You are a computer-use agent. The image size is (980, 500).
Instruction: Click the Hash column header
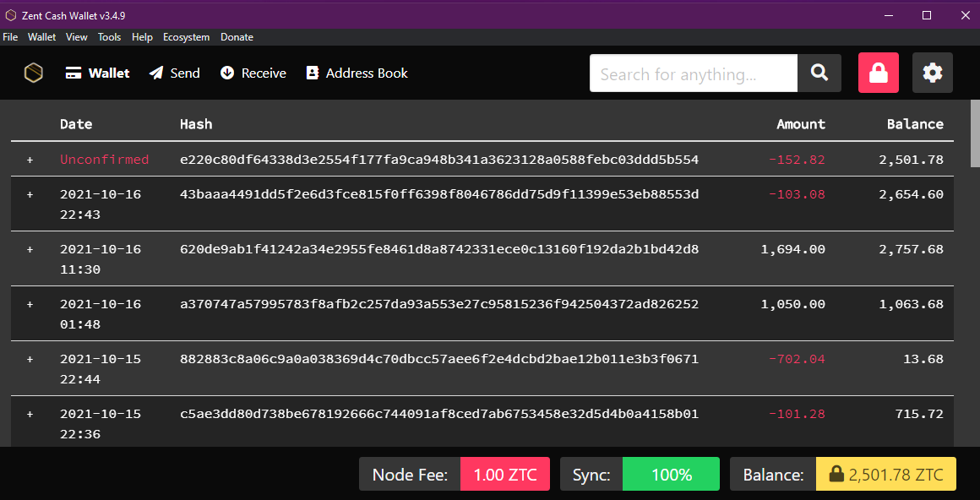tap(196, 124)
